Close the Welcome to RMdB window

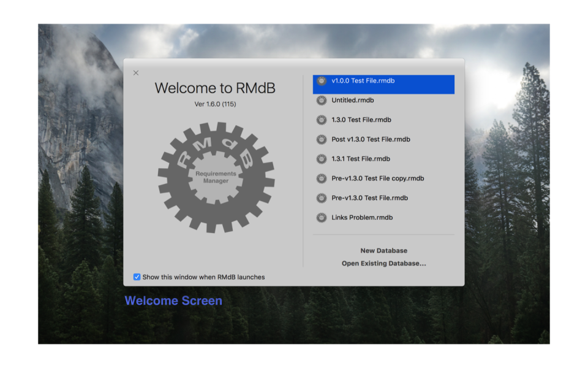135,72
